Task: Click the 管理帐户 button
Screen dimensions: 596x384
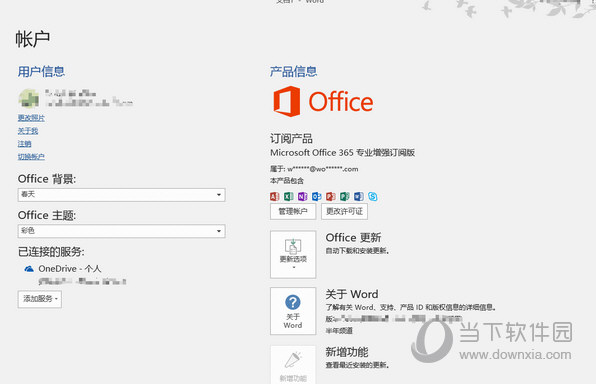Action: pos(293,211)
